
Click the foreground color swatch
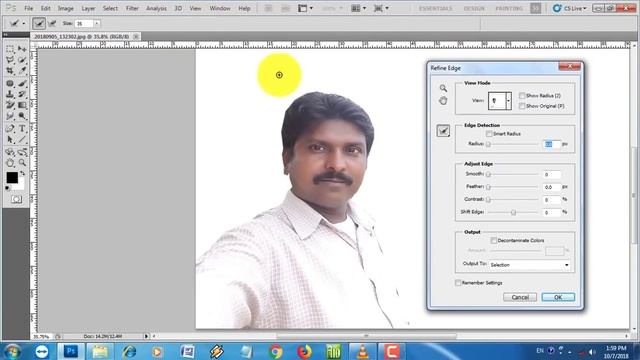pos(12,178)
